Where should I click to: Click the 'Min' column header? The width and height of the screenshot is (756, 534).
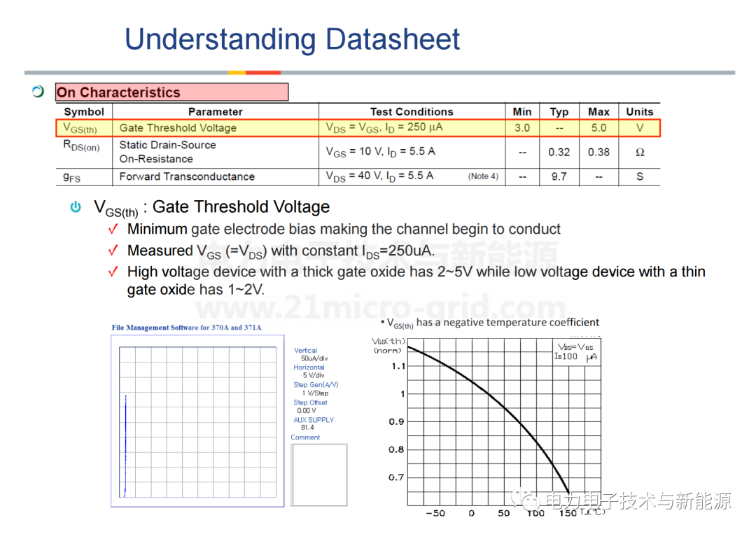[522, 112]
